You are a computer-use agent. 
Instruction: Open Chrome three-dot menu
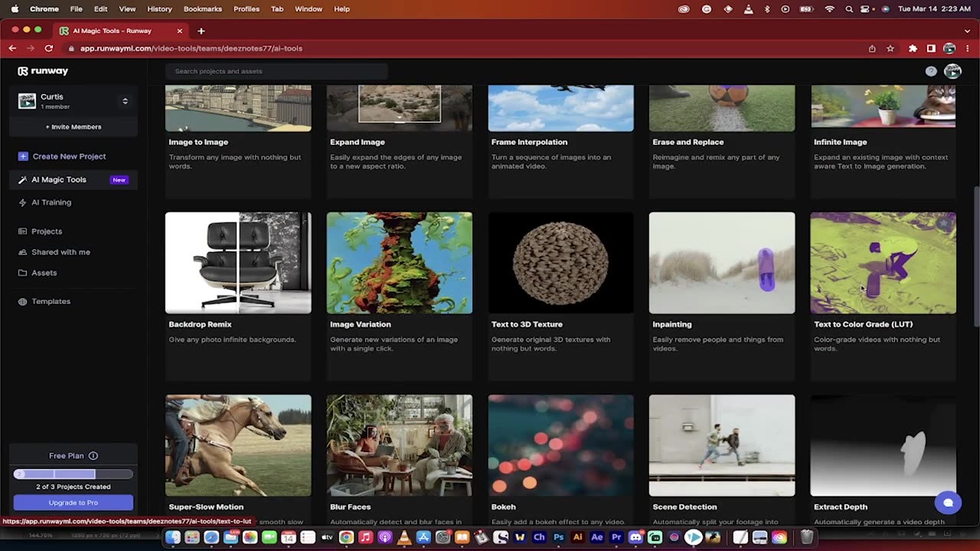click(x=969, y=48)
